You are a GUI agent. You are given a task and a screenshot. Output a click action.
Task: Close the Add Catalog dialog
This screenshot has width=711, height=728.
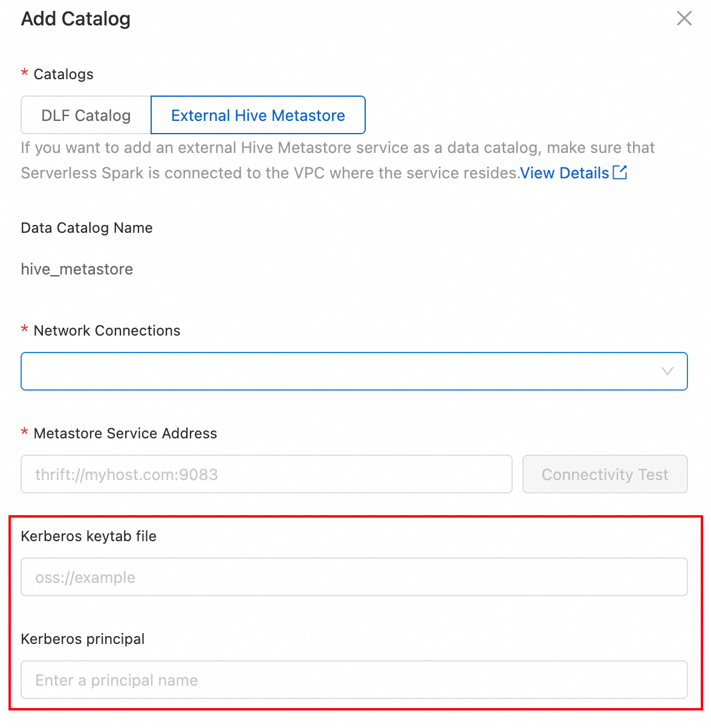tap(684, 18)
